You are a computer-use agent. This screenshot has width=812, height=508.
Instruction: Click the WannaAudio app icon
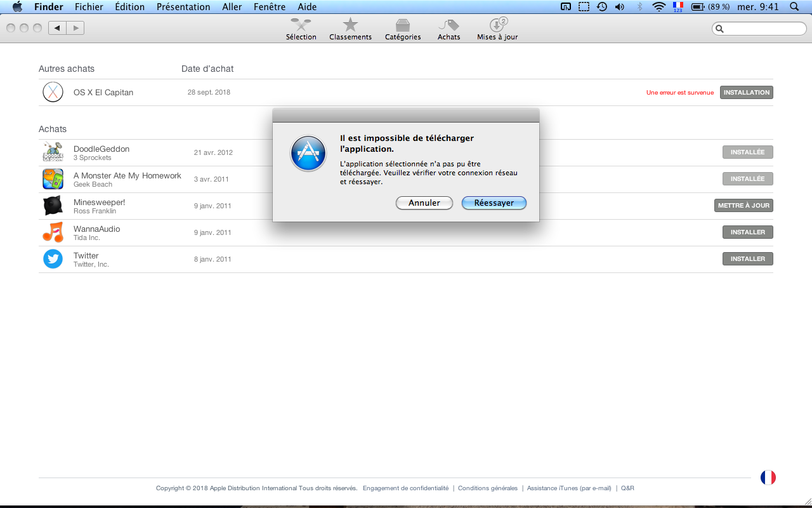tap(53, 232)
